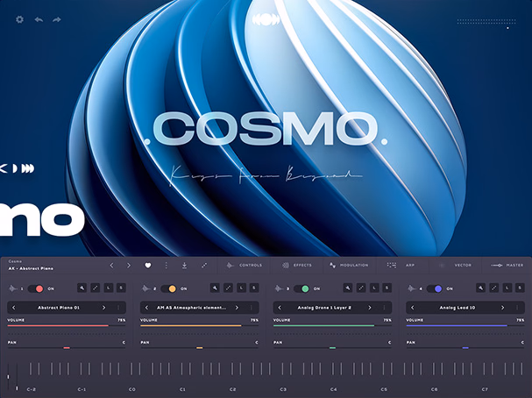Adjust the red layer 1 volume slider
Image resolution: width=532 pixels, height=398 pixels.
point(67,326)
